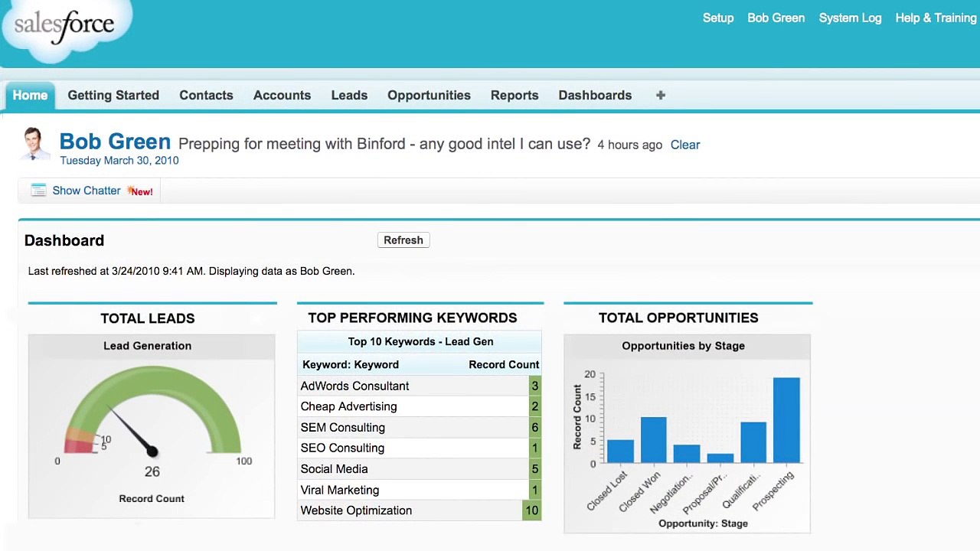This screenshot has height=551, width=980.
Task: Open the Getting Started tab
Action: point(113,95)
